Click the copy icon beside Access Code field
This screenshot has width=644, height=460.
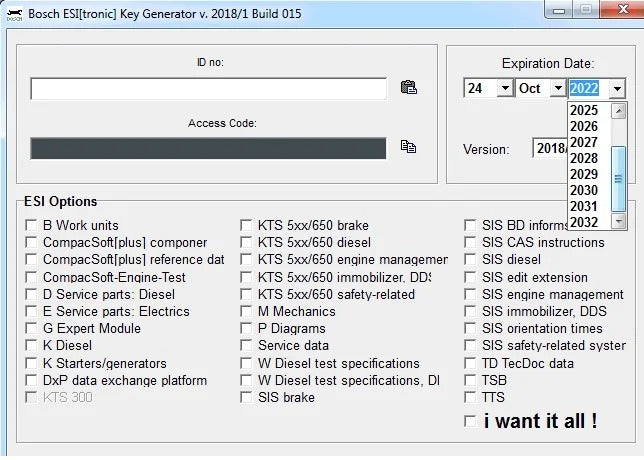pos(408,146)
